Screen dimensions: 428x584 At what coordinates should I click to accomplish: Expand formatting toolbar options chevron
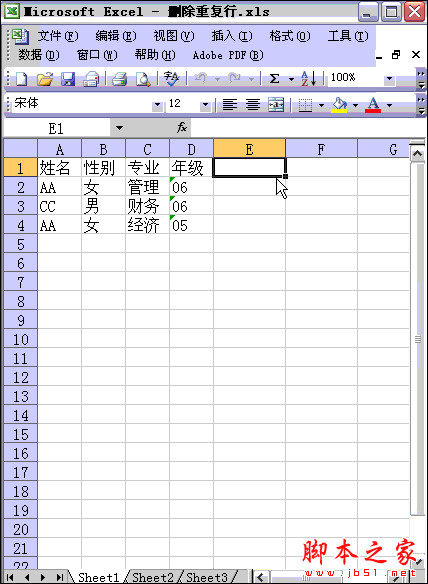click(421, 105)
